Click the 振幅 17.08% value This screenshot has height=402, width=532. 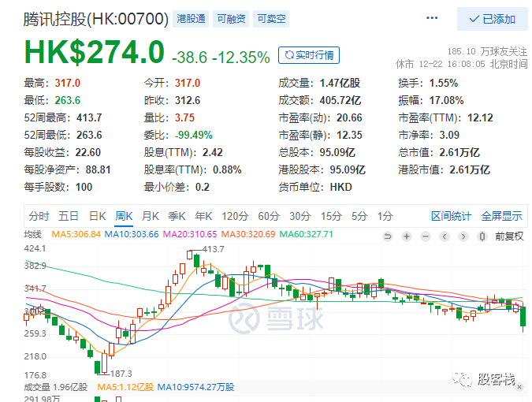coord(447,100)
